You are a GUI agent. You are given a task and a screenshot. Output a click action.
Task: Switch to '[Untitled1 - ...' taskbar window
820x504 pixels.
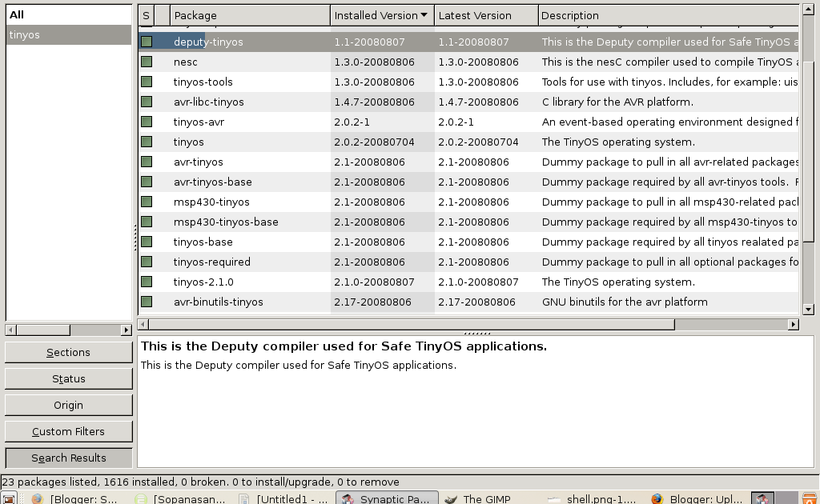283,498
